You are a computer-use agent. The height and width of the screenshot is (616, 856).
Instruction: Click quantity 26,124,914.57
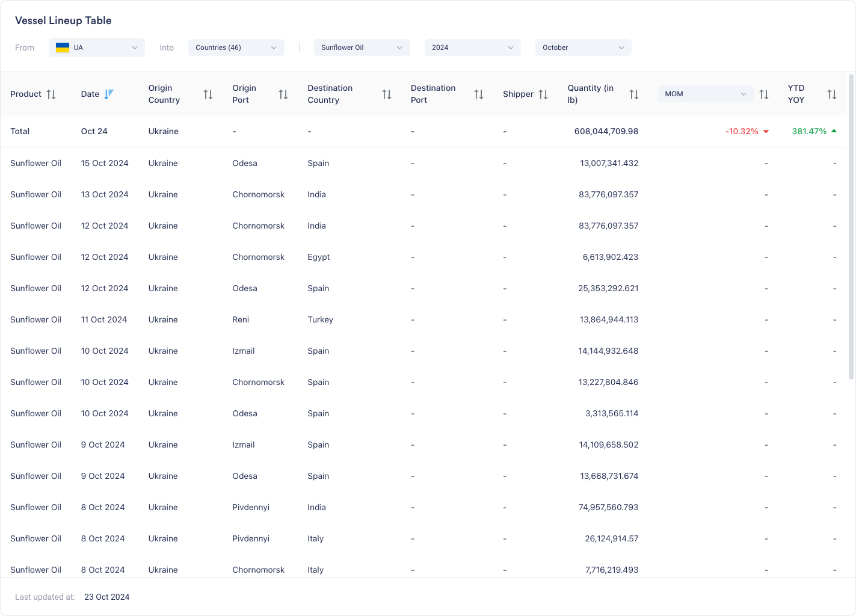(612, 538)
